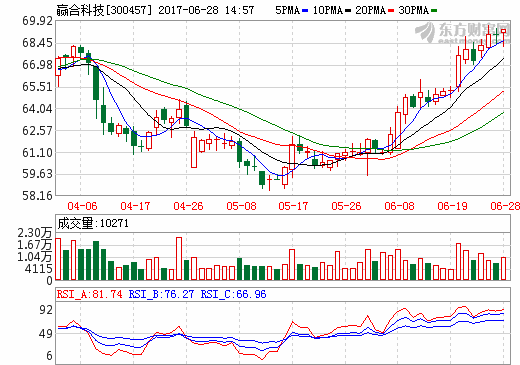Click the tallest red volume bar near 04-26
This screenshot has width=520, height=365.
pyautogui.click(x=179, y=258)
